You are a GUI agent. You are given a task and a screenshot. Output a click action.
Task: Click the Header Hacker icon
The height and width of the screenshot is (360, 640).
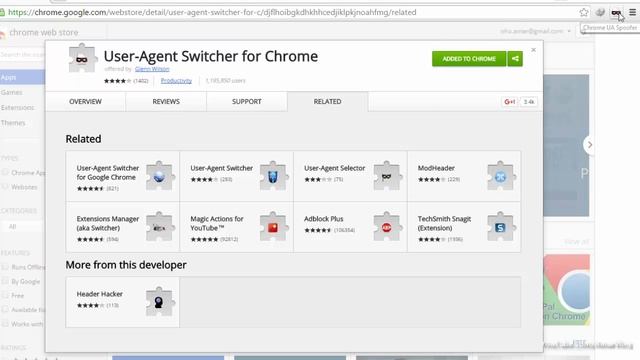(x=160, y=302)
